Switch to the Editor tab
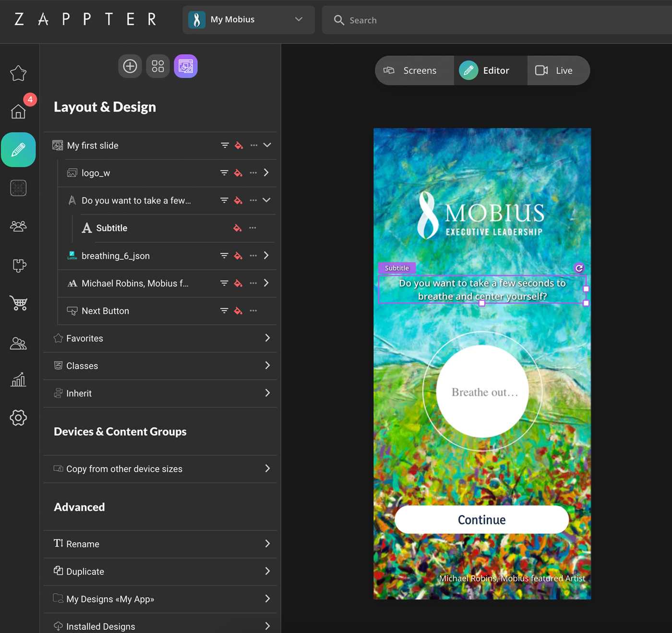The image size is (672, 633). point(491,71)
